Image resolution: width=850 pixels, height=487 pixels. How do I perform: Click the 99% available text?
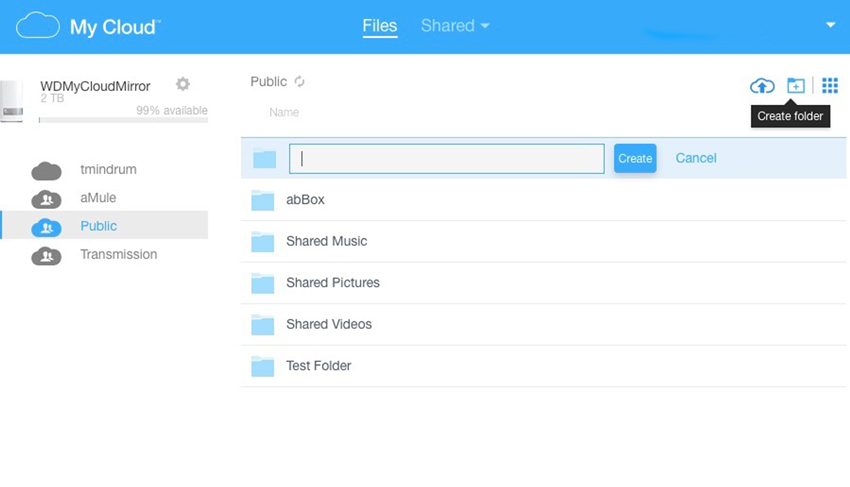(172, 111)
